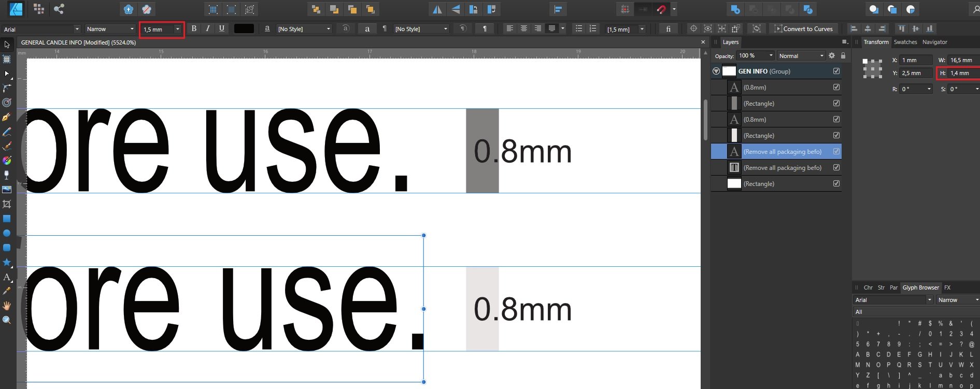This screenshot has height=389, width=980.
Task: Select the Rectangle shape tool
Action: point(7,219)
